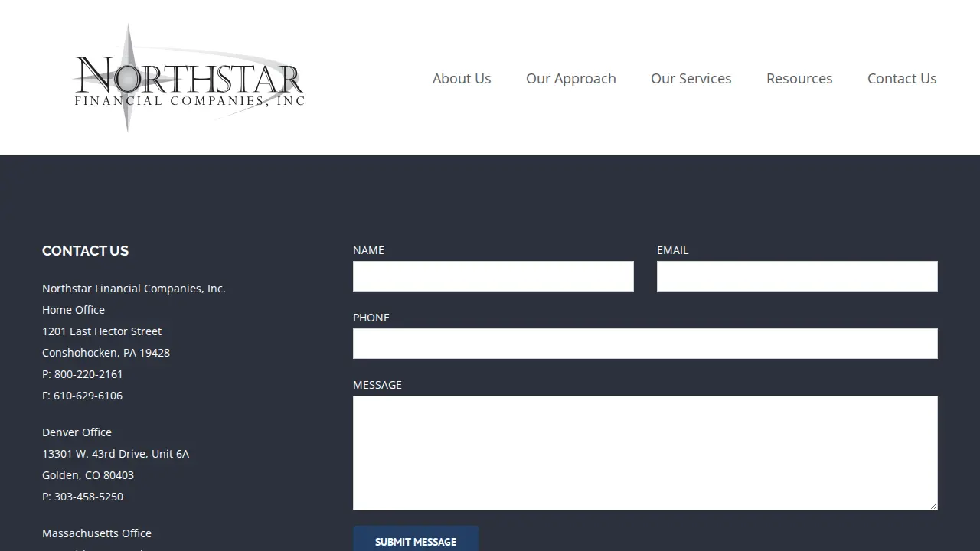Click phone number 800-220-2161
The width and height of the screenshot is (980, 551).
point(88,374)
